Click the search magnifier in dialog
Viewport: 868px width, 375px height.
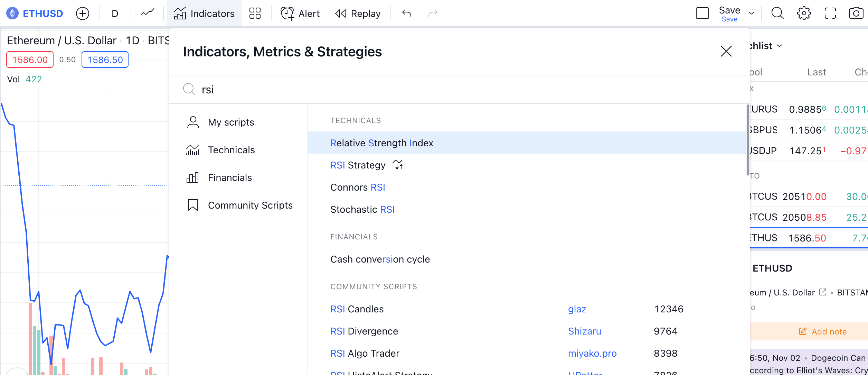(189, 89)
